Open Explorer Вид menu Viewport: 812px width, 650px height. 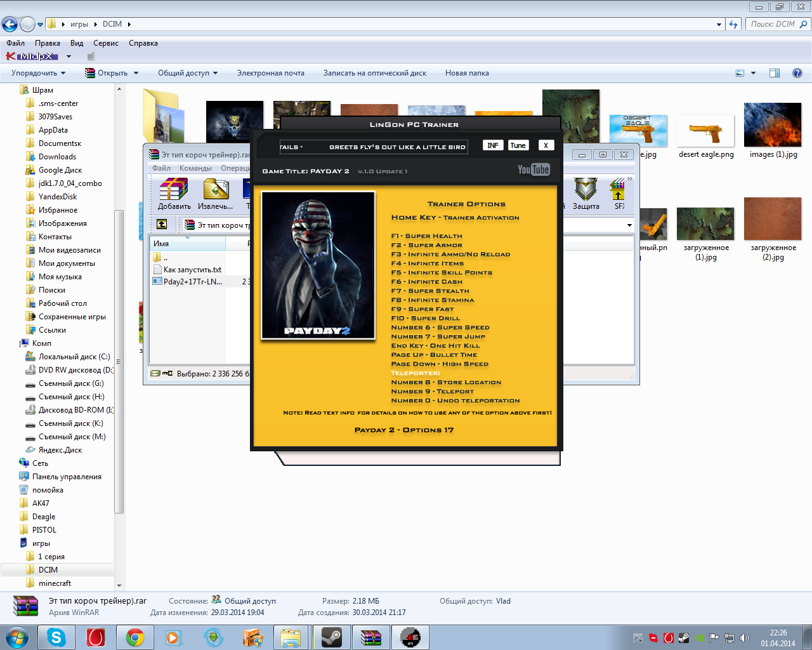point(77,43)
